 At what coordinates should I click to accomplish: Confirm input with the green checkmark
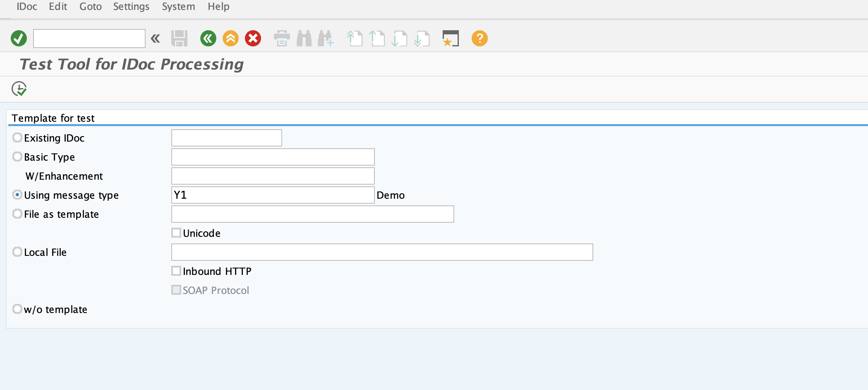19,38
